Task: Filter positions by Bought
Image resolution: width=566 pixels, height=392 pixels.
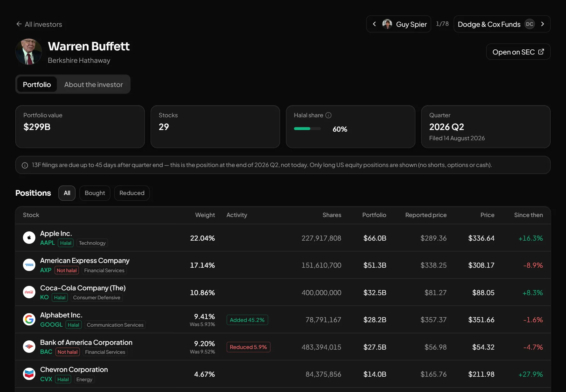Action: click(x=95, y=193)
